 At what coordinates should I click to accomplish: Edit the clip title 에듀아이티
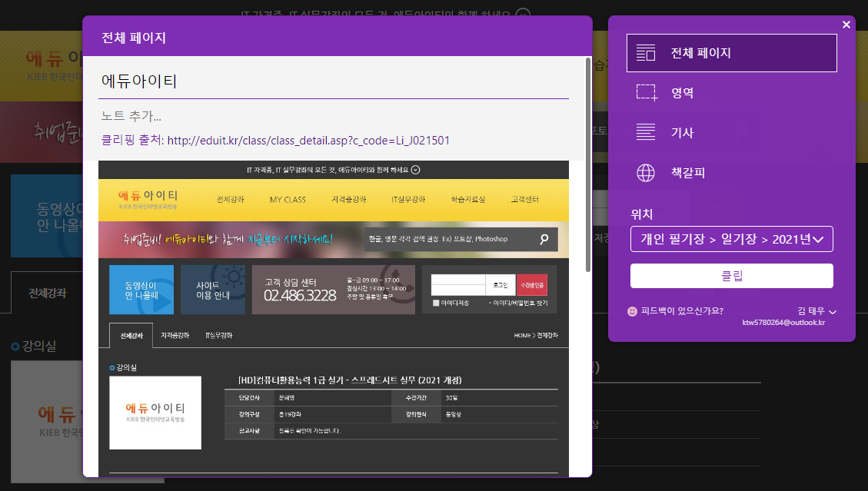pos(333,81)
